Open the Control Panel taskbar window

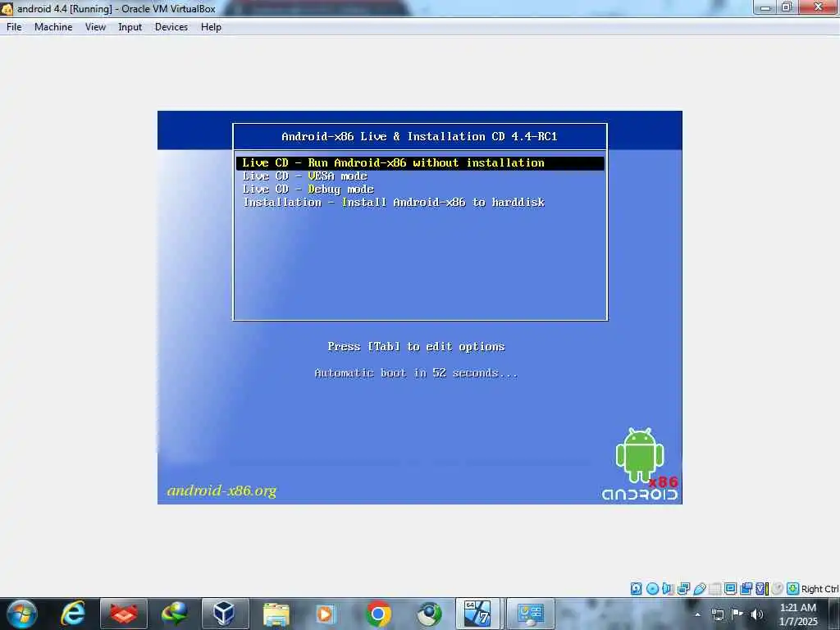531,614
